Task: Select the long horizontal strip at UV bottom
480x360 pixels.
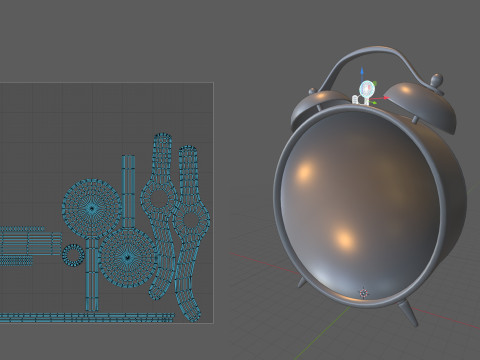Action: (87, 317)
